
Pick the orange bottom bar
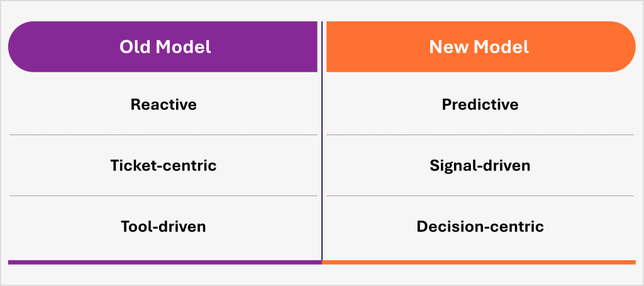pos(479,261)
